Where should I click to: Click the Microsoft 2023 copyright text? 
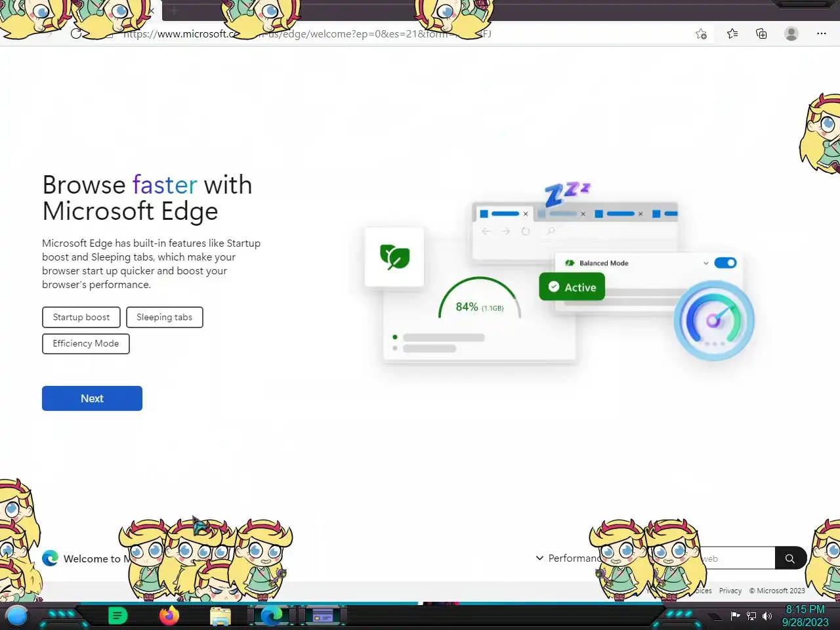tap(777, 591)
